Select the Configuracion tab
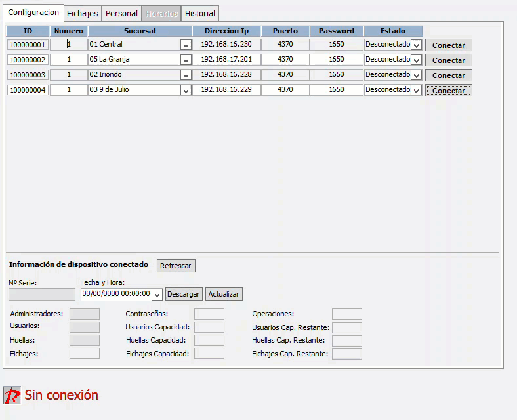The width and height of the screenshot is (517, 420). pyautogui.click(x=33, y=12)
